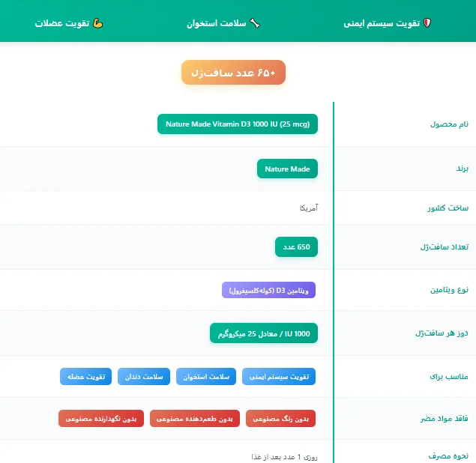
Task: Click the green Nature Made brand badge
Action: click(287, 169)
